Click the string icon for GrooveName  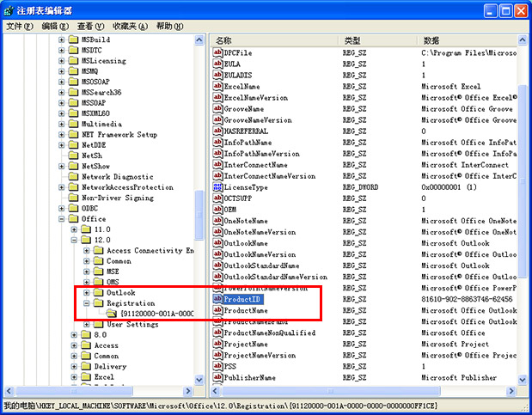tap(217, 108)
